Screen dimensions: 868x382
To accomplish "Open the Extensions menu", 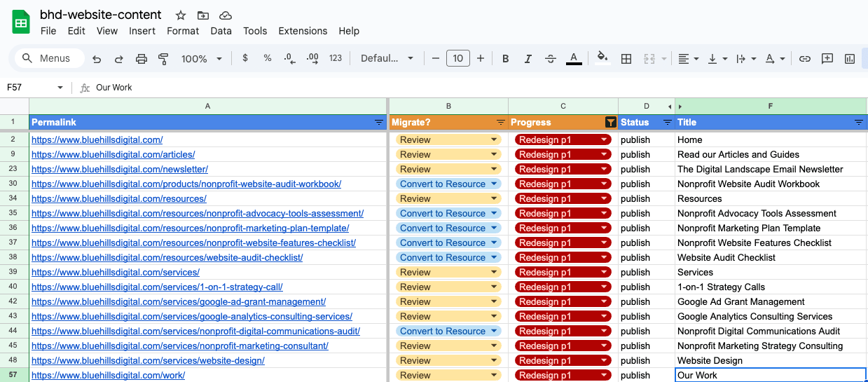I will [x=303, y=31].
